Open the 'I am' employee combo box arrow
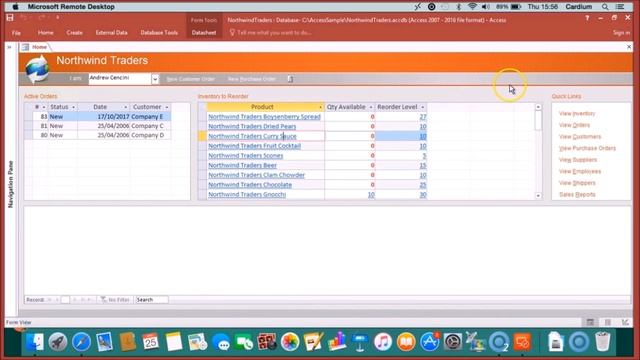Image resolution: width=640 pixels, height=360 pixels. click(x=155, y=79)
